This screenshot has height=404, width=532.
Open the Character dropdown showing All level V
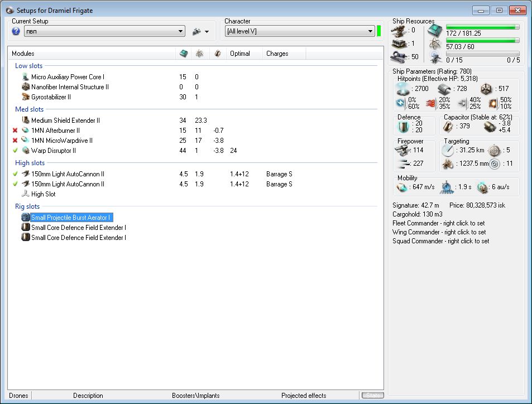(300, 31)
